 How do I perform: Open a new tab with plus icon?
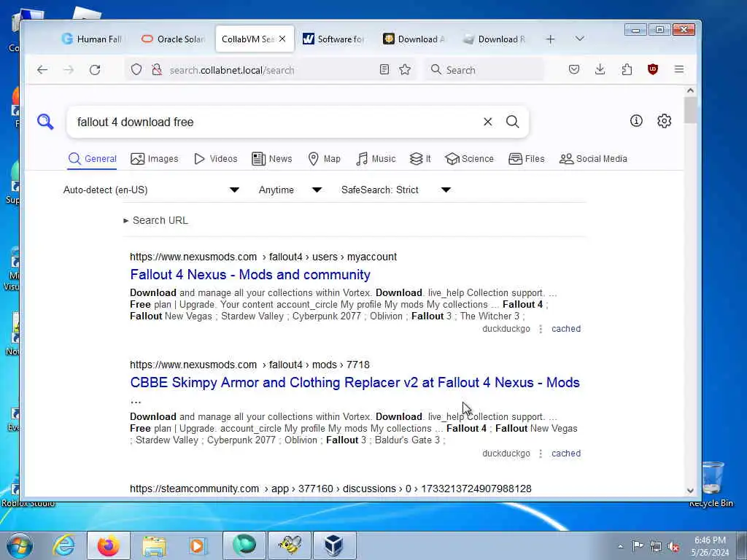550,39
